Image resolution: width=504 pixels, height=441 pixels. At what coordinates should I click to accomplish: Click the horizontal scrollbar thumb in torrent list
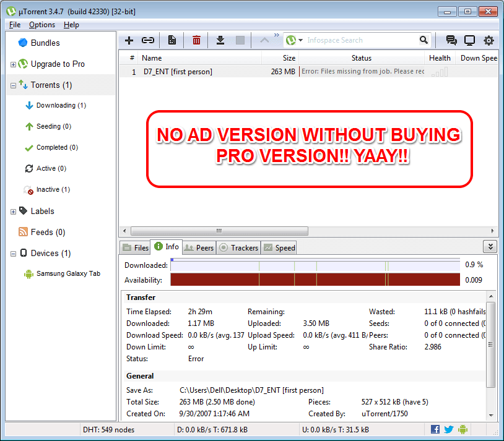click(220, 231)
